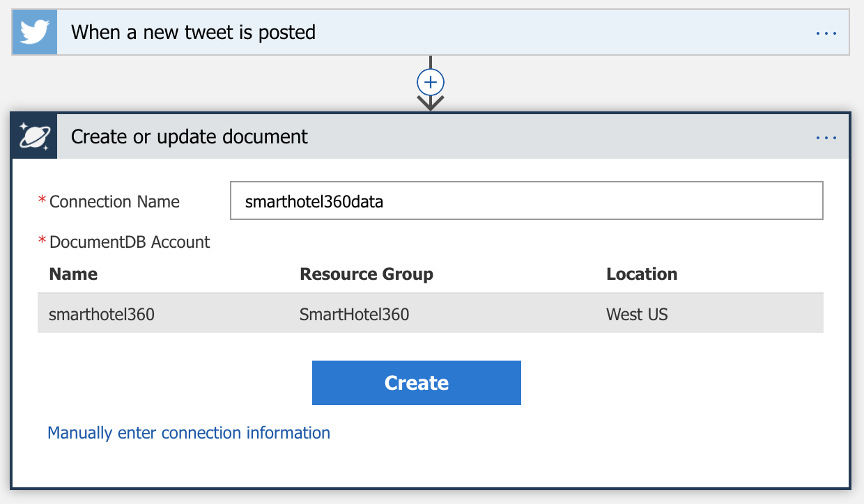
Task: Open ellipsis menu for the tweet trigger
Action: [826, 33]
